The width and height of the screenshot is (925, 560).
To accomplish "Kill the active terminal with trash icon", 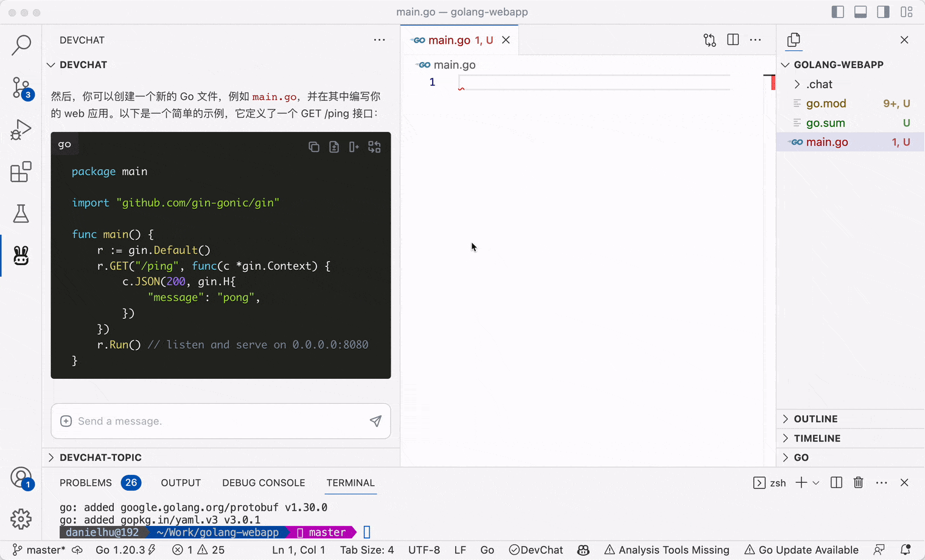I will pyautogui.click(x=859, y=482).
